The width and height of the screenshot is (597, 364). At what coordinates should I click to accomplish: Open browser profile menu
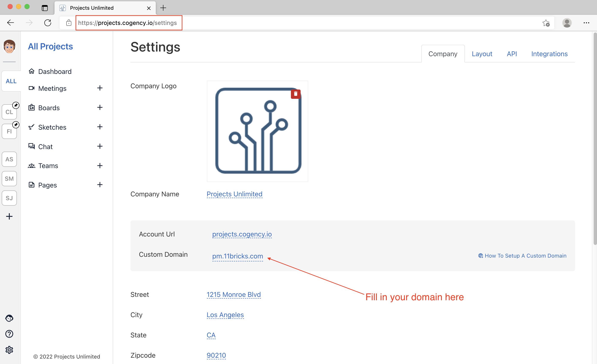(x=567, y=23)
